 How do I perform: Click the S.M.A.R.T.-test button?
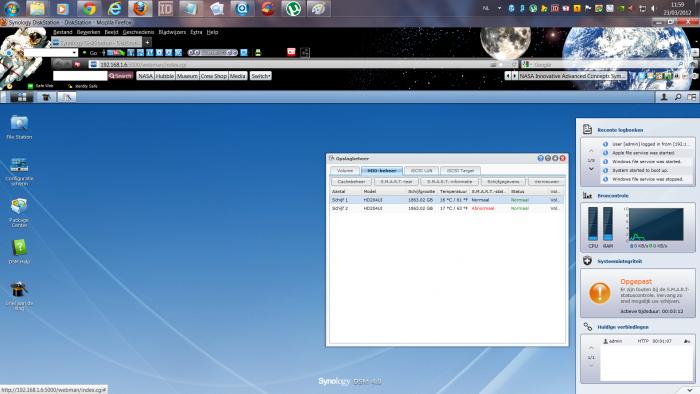point(396,182)
